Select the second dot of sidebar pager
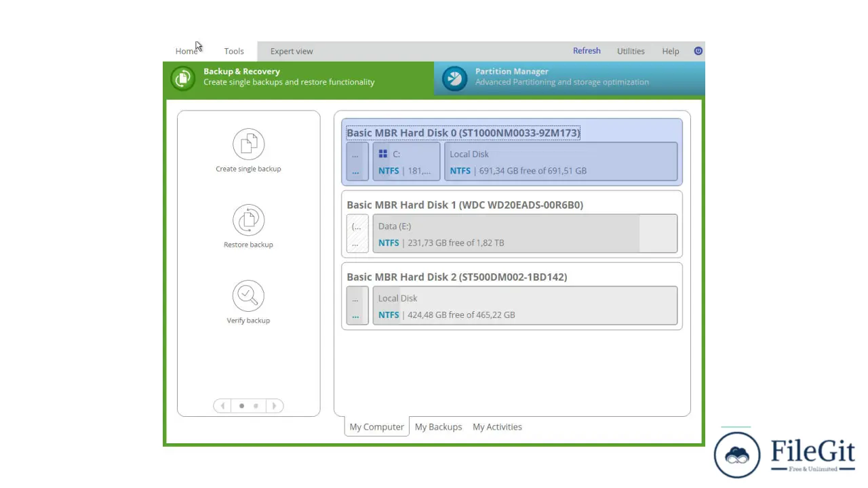 click(256, 406)
